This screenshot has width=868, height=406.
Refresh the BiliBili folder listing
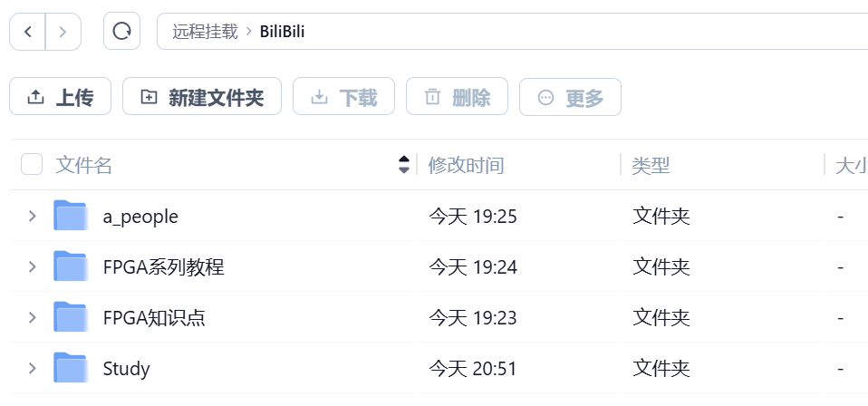coord(121,31)
